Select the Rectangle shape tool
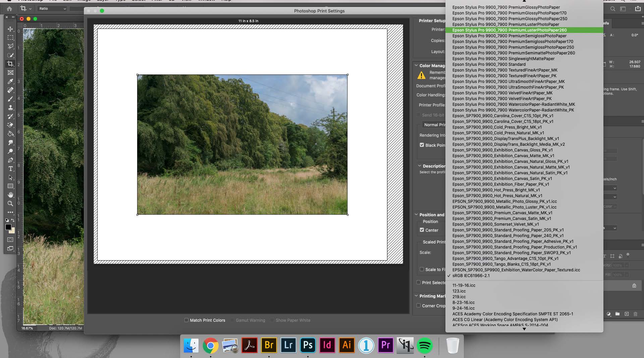644x358 pixels. (x=10, y=186)
